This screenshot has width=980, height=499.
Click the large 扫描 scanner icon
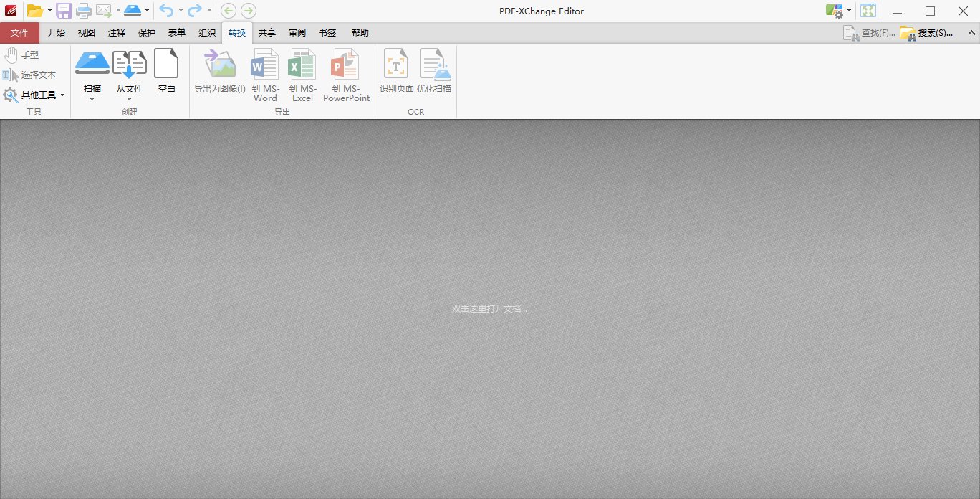(92, 63)
